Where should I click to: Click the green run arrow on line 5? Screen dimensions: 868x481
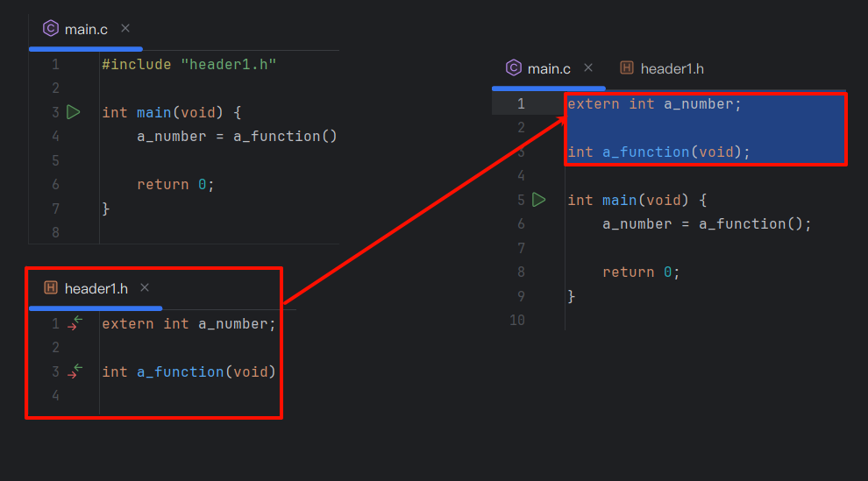[538, 200]
